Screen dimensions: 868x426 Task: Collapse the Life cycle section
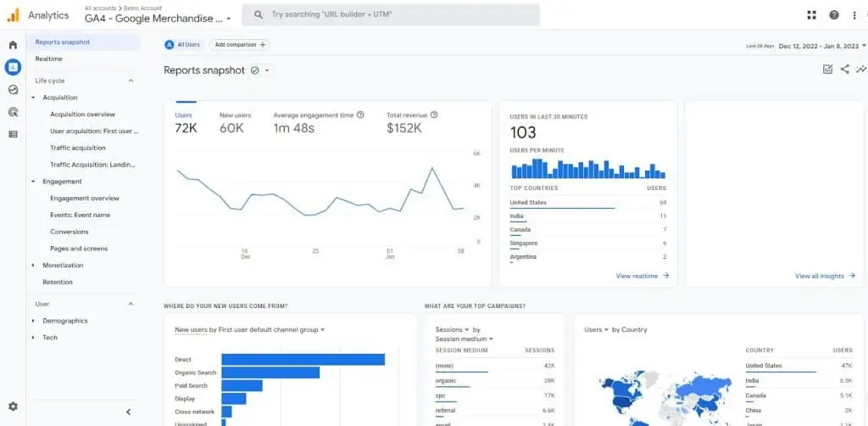coord(131,81)
